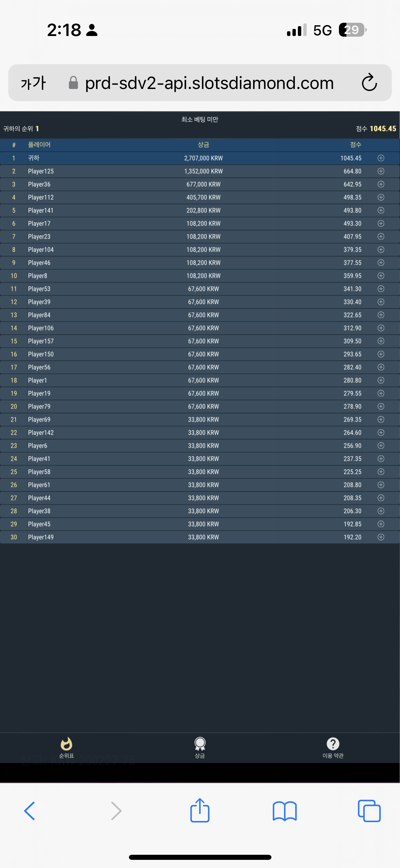
Task: Tap the forward navigation arrow
Action: point(116,811)
